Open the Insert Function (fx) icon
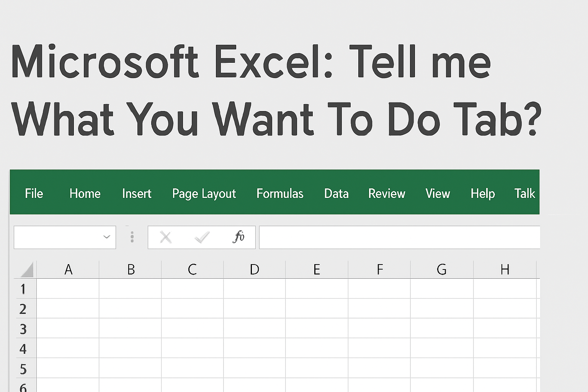This screenshot has height=392, width=588. click(240, 237)
